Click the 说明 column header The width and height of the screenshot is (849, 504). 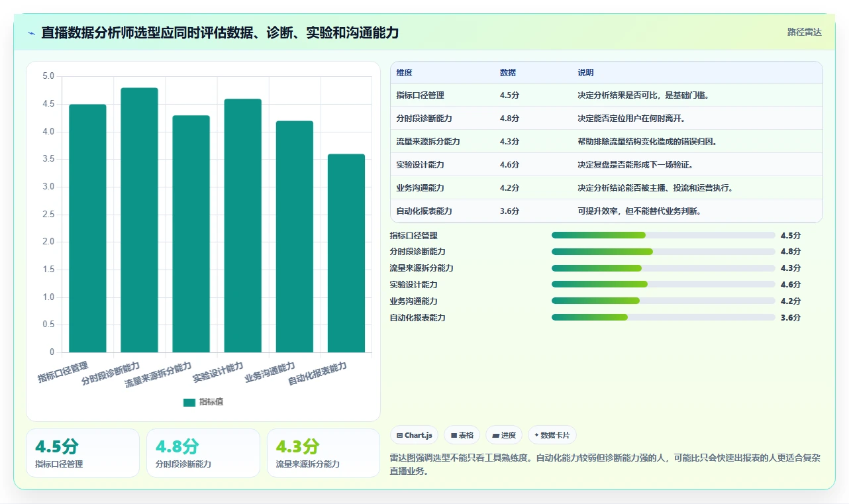point(585,73)
